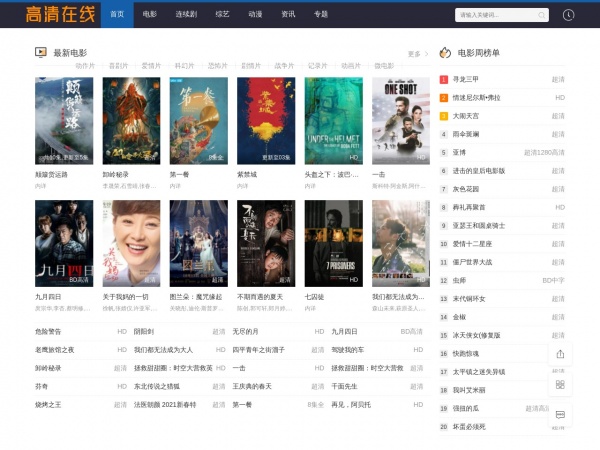Screen dimensions: 600x450
Task: Filter by 动画片 category
Action: 351,66
